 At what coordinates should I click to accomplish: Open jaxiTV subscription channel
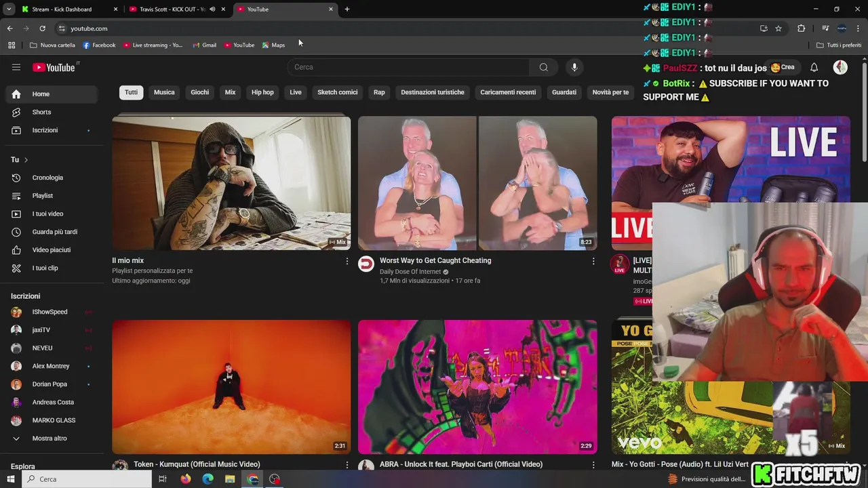(x=52, y=330)
